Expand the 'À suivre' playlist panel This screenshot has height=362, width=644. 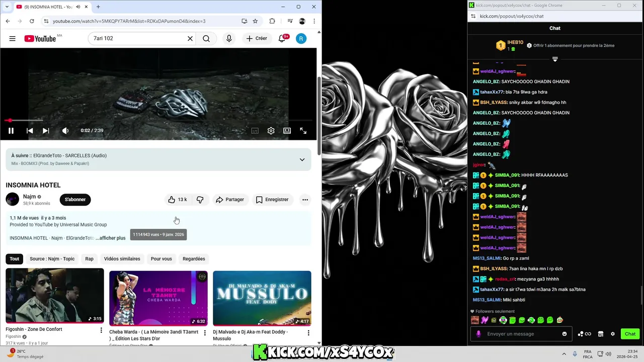tap(302, 159)
